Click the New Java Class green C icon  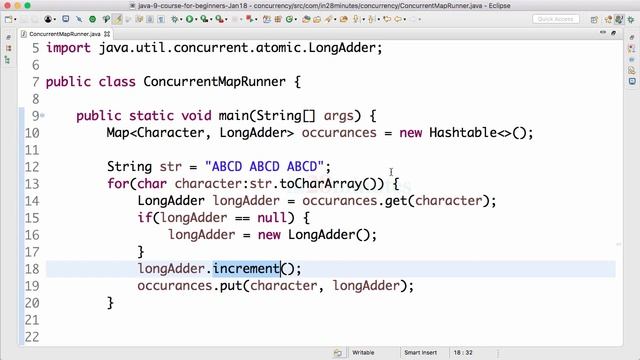tap(289, 19)
